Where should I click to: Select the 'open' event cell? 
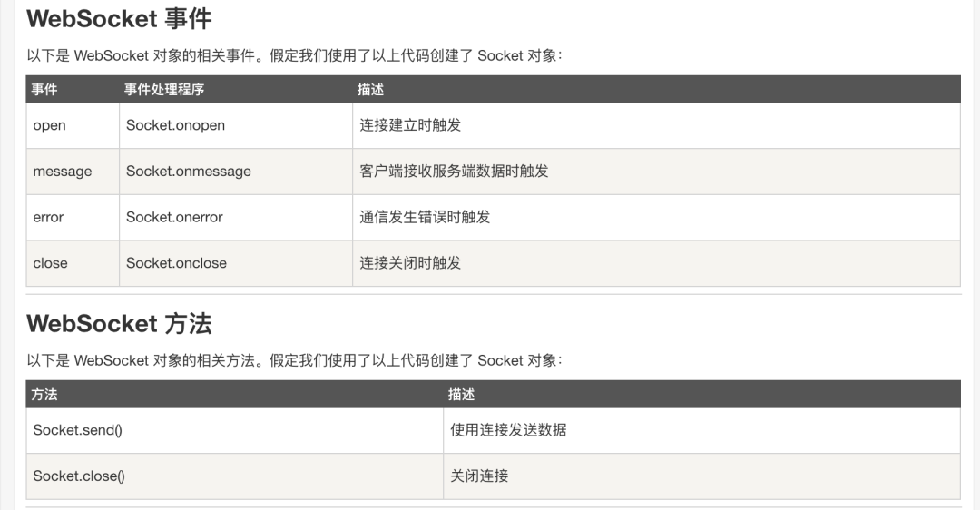coord(73,125)
